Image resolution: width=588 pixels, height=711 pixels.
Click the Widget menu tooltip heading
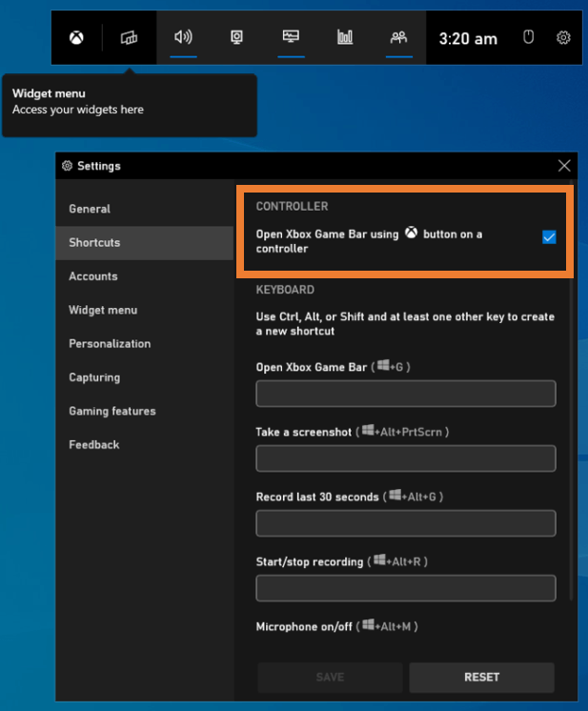click(49, 93)
